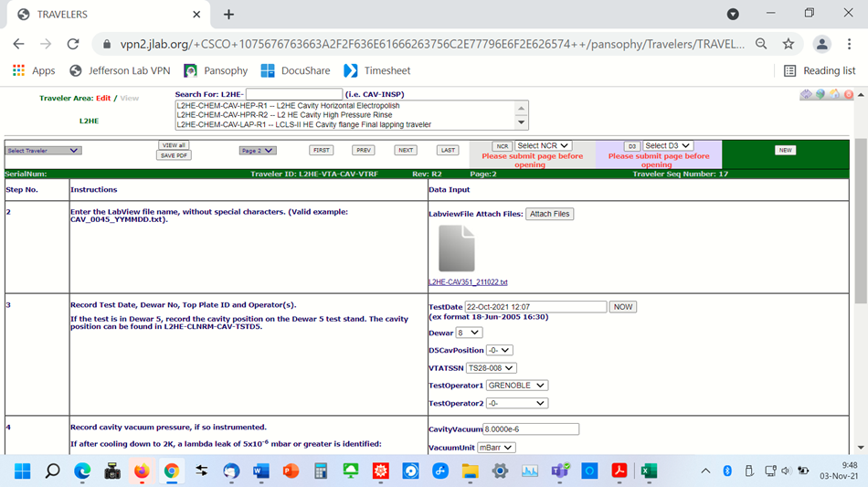The image size is (868, 487).
Task: Bookmark this page with the star icon
Action: 788,44
